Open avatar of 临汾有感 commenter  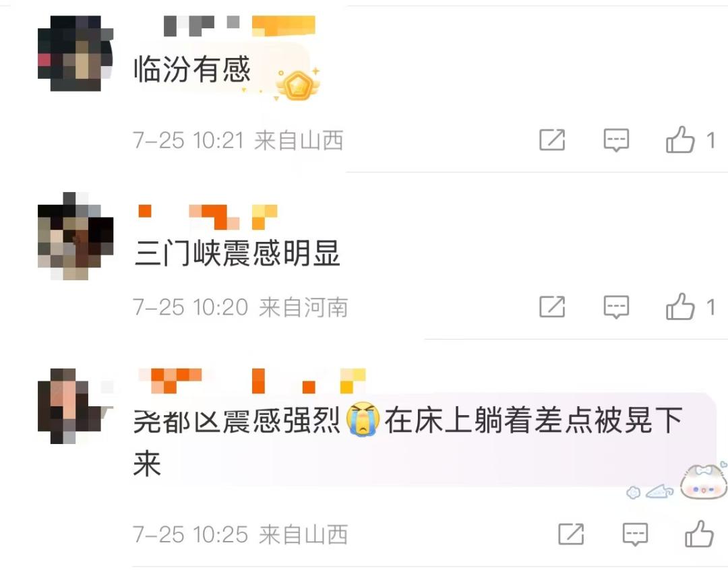tap(75, 53)
